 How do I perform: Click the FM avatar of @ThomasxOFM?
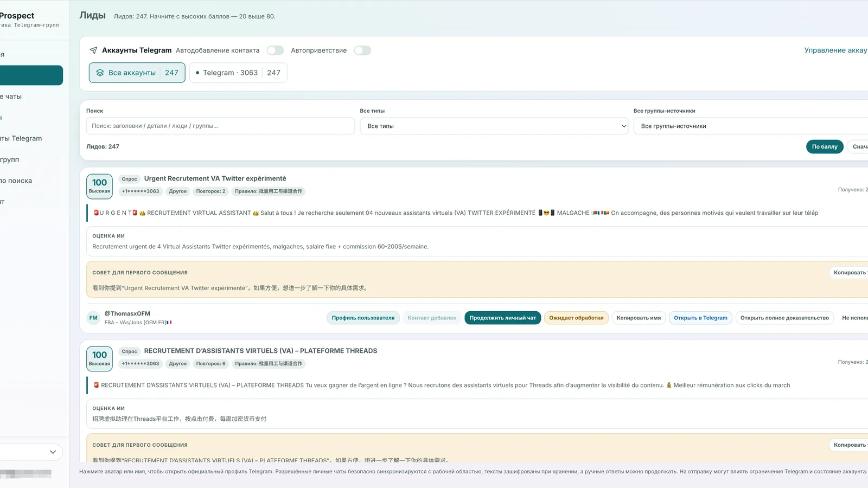pos(93,318)
